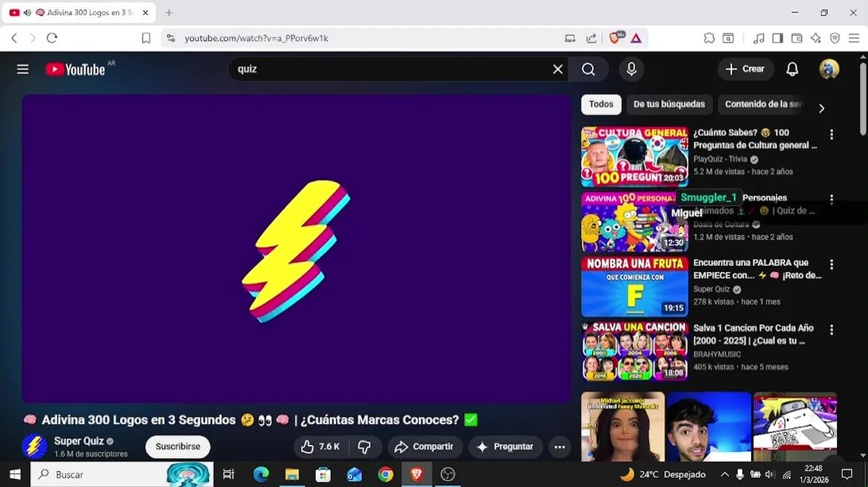Image resolution: width=868 pixels, height=487 pixels.
Task: Open the account avatar menu
Action: (x=829, y=69)
